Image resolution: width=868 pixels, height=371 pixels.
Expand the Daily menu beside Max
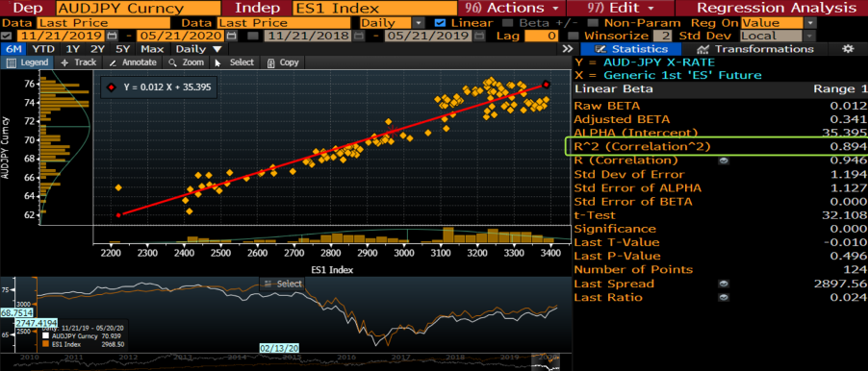199,49
